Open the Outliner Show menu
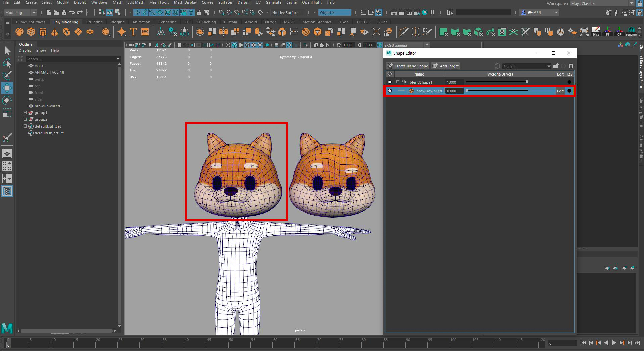Viewport: 644px width, 351px height. [41, 50]
